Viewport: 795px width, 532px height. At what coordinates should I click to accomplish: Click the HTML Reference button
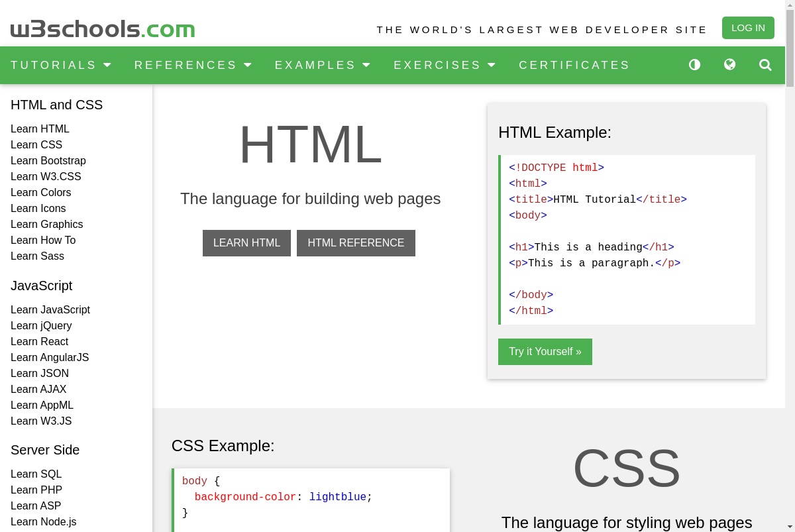(356, 243)
